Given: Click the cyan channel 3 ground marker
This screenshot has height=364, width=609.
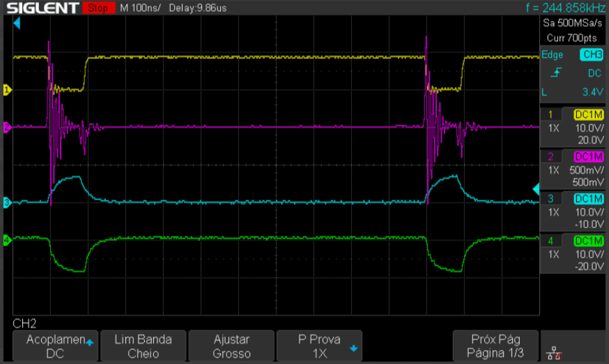Looking at the screenshot, I should click(x=7, y=203).
